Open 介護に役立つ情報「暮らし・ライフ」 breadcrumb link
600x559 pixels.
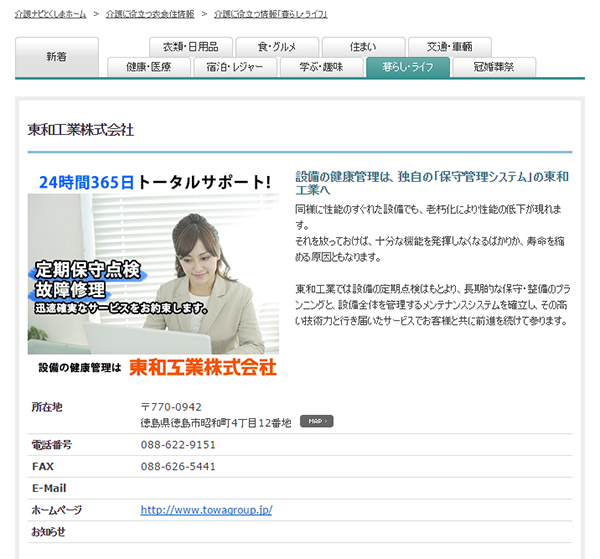click(271, 15)
